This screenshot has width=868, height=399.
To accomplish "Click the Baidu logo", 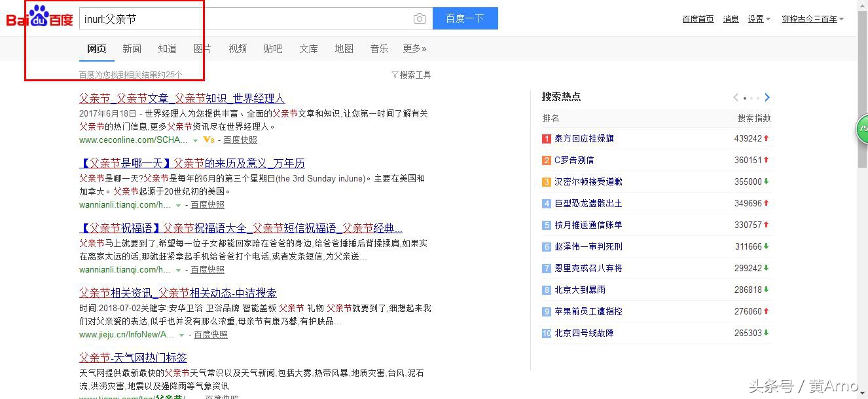I will [39, 18].
